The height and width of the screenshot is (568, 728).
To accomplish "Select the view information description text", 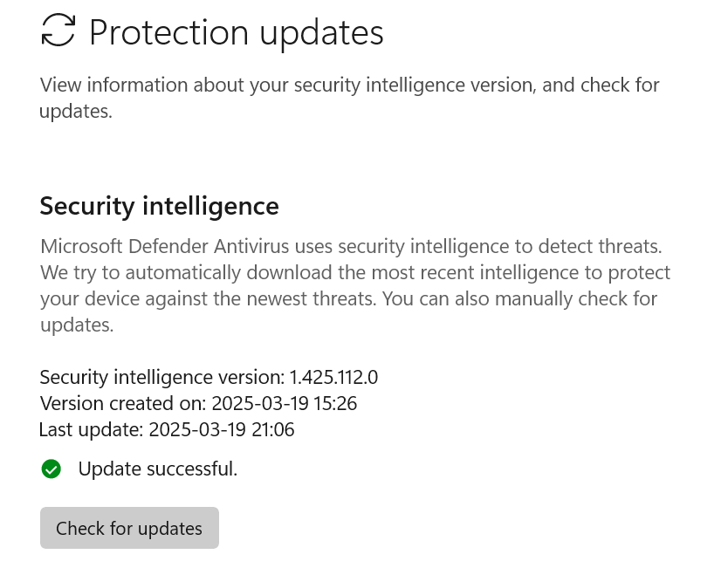I will pos(349,97).
